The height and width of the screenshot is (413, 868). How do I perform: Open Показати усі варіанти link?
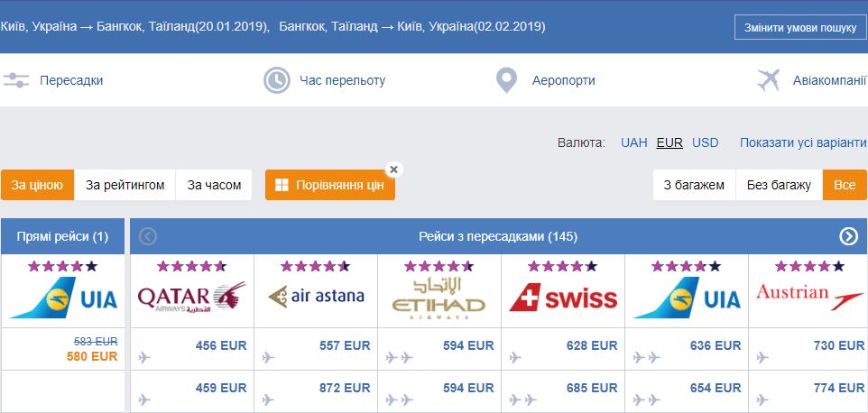point(803,142)
